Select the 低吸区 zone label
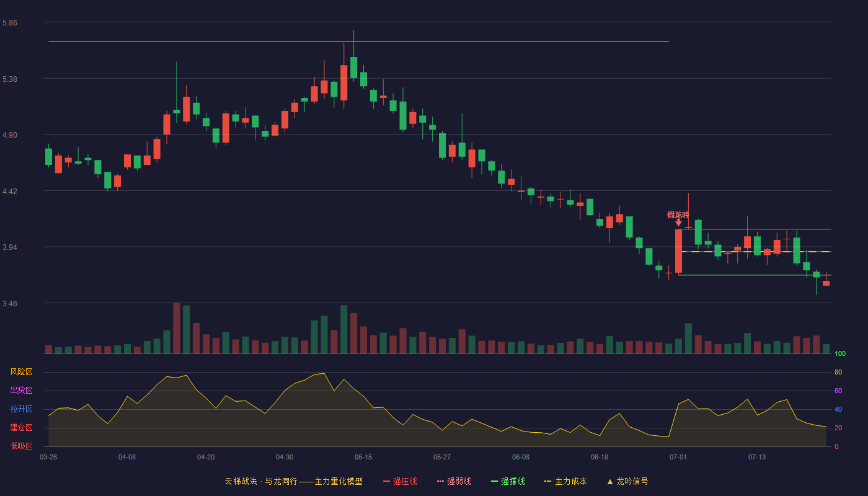The height and width of the screenshot is (496, 868). point(21,446)
